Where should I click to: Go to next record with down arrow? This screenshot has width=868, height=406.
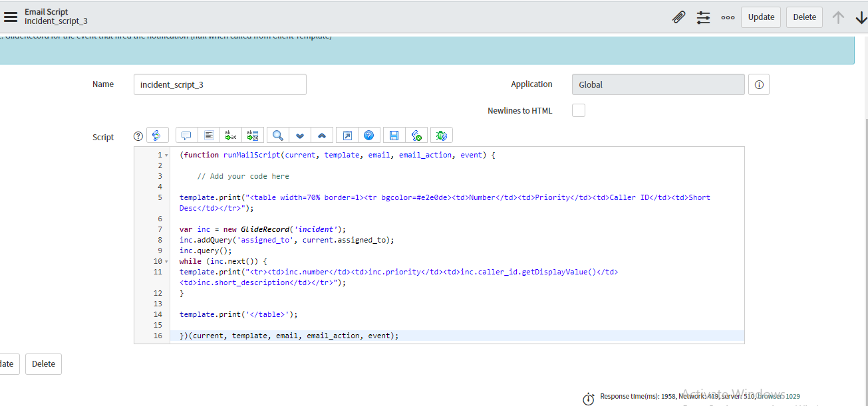(x=861, y=17)
